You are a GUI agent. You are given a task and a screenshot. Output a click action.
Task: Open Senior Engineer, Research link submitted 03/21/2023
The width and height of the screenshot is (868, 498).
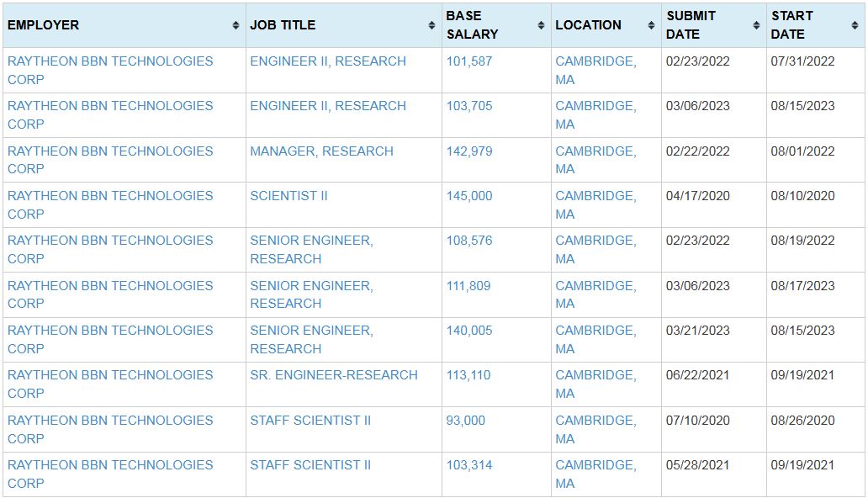point(312,339)
